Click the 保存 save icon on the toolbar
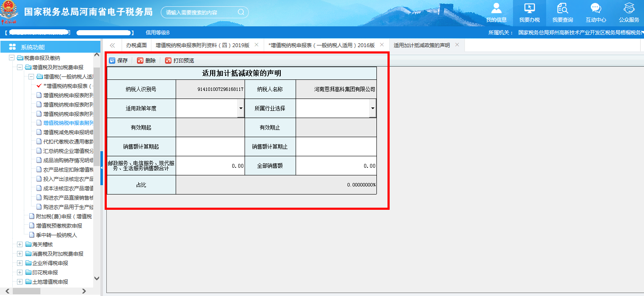 point(113,60)
